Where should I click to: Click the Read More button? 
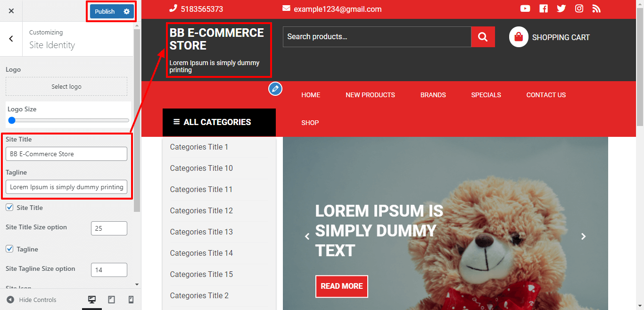341,286
